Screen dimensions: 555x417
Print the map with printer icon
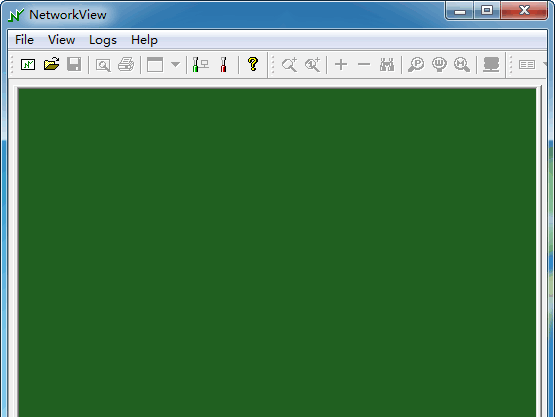tap(126, 65)
